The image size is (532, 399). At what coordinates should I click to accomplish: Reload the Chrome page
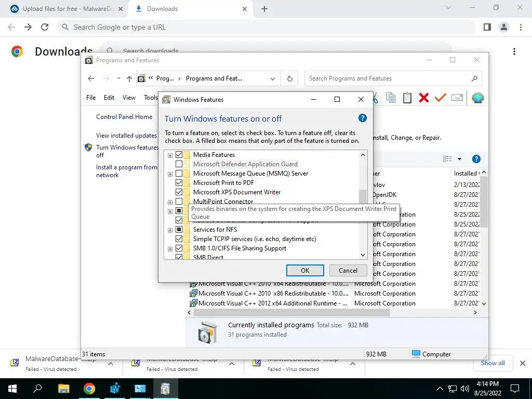[45, 27]
